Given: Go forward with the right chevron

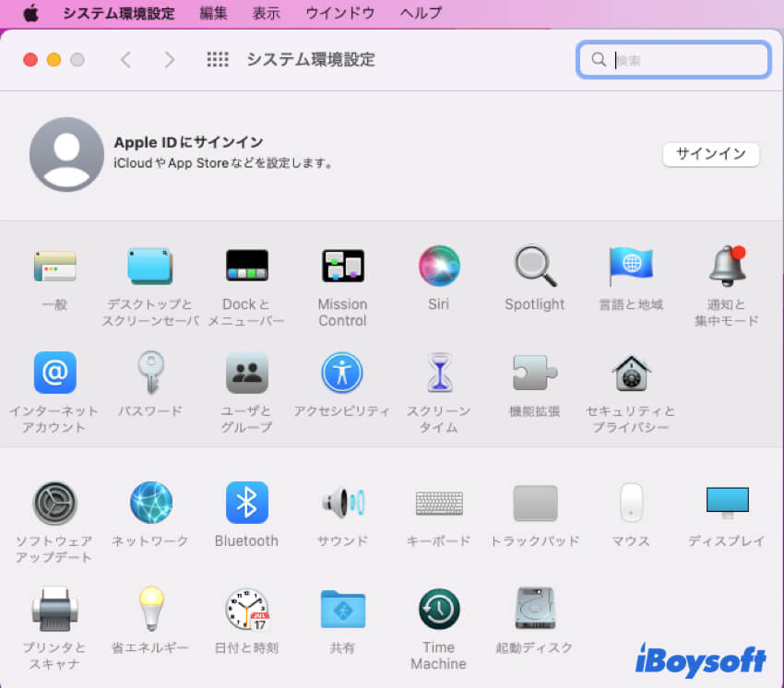Looking at the screenshot, I should coord(170,60).
